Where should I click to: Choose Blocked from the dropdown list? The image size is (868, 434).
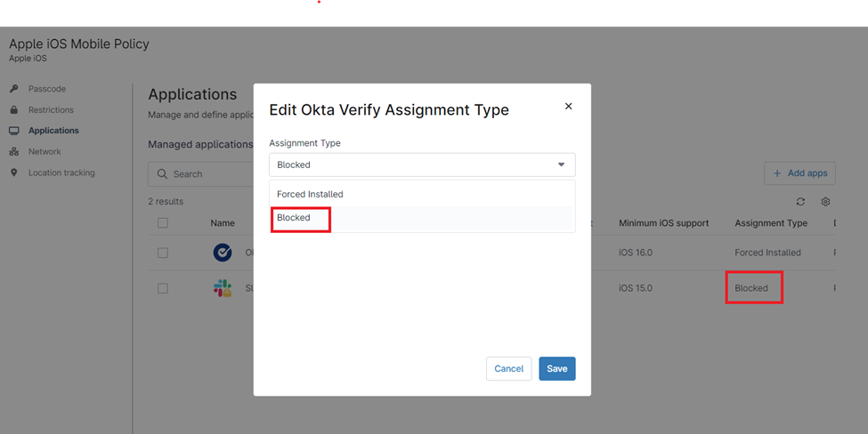pyautogui.click(x=294, y=218)
